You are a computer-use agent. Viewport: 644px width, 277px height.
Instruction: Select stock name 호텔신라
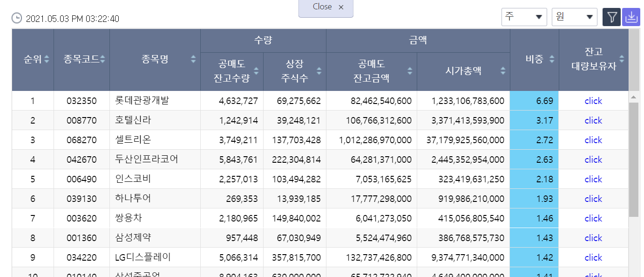(x=133, y=120)
